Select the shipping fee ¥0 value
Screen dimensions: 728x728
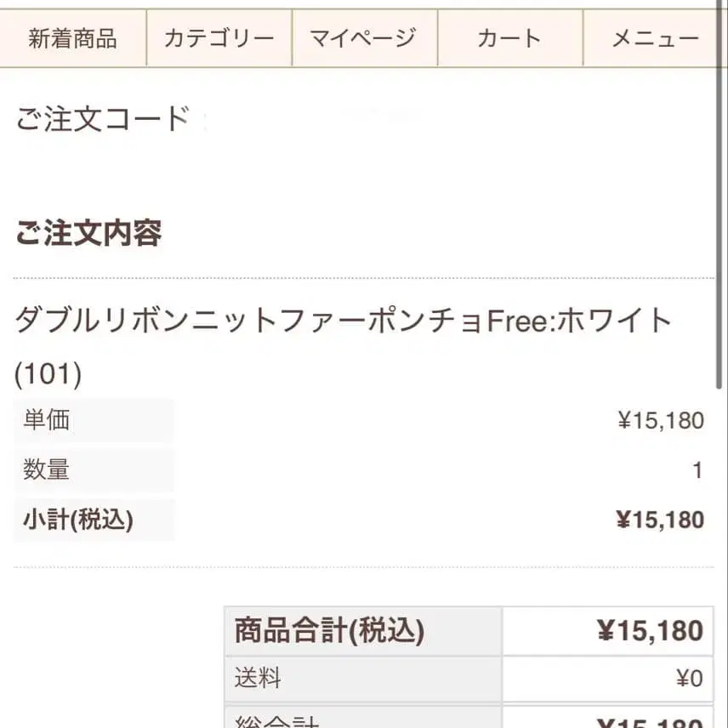coord(689,679)
